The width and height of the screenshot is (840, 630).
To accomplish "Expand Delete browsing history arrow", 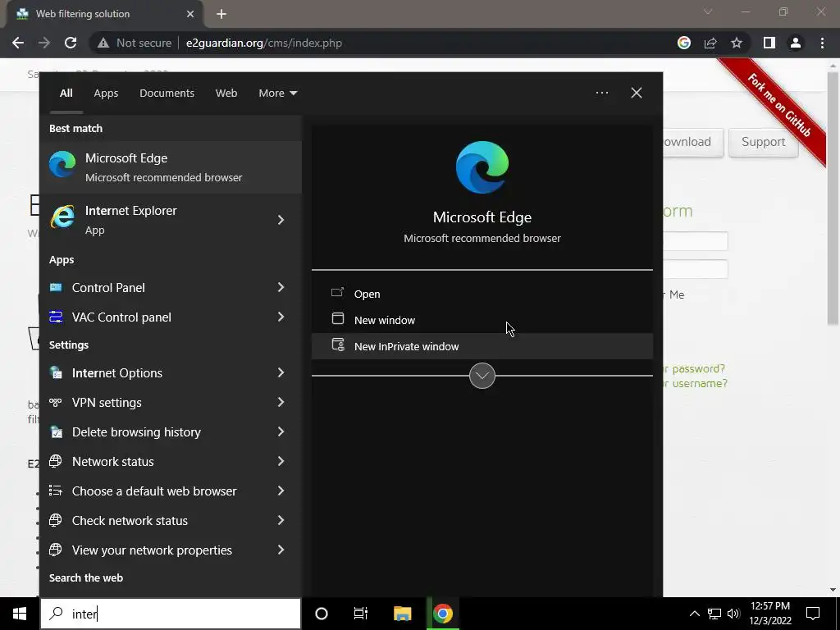I will [281, 431].
